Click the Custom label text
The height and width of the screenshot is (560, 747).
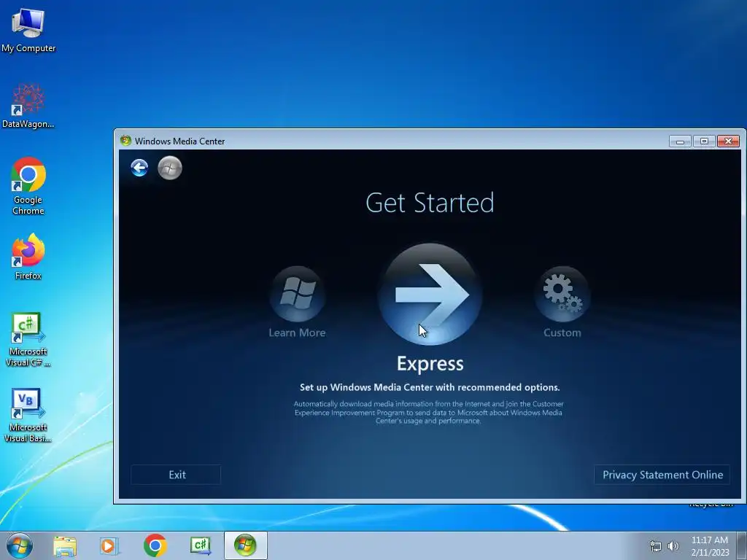[x=562, y=332]
